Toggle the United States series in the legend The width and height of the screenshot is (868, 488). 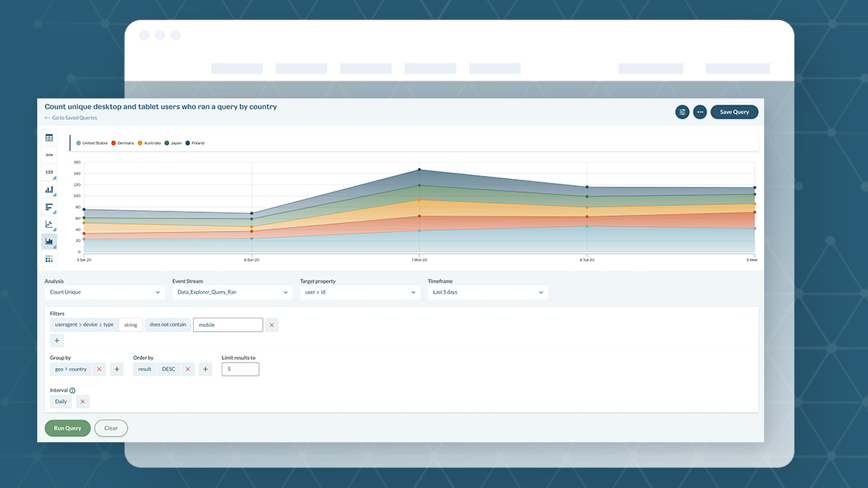tap(93, 143)
